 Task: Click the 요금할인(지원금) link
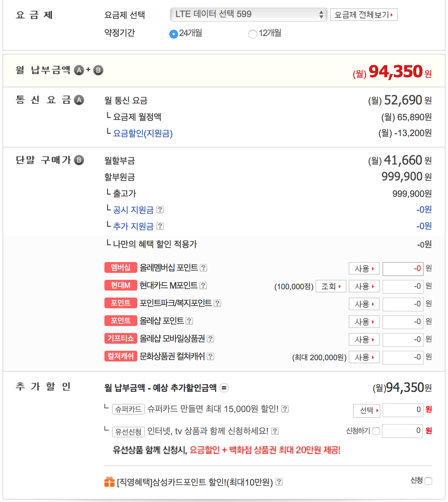pyautogui.click(x=143, y=133)
